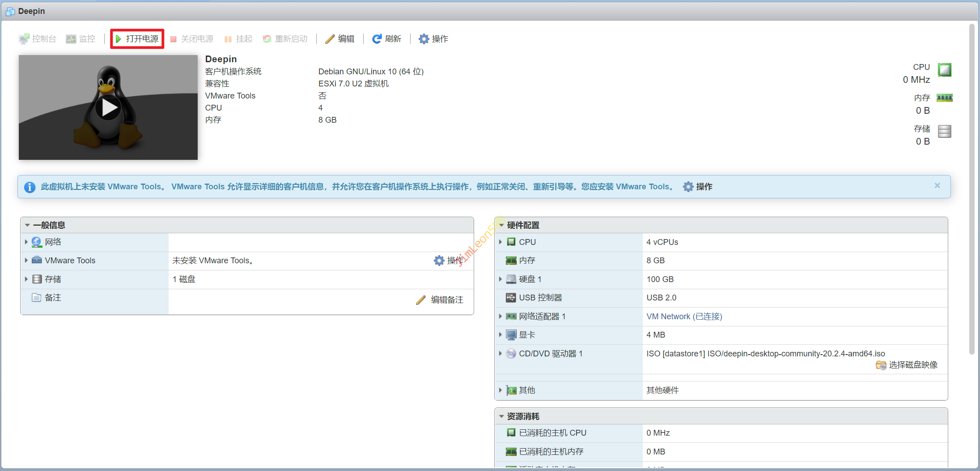Open the 操作 actions gear in toolbar

(424, 39)
